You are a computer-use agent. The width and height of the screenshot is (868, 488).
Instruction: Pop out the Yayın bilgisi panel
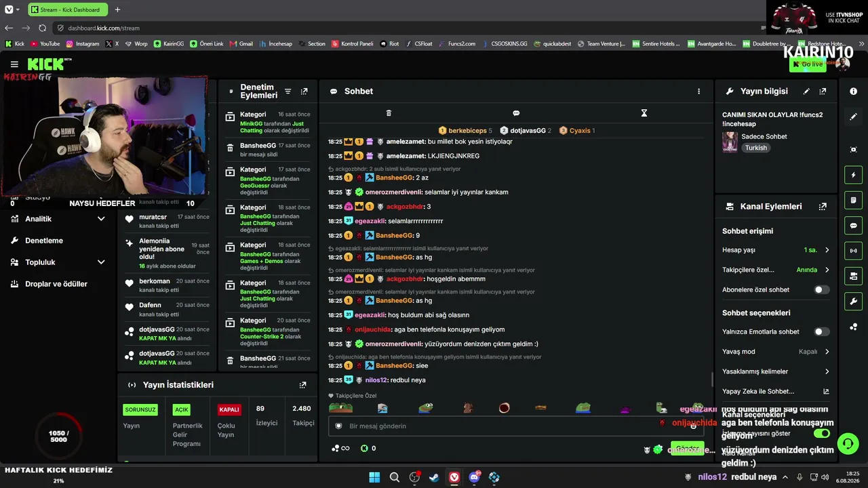(823, 91)
